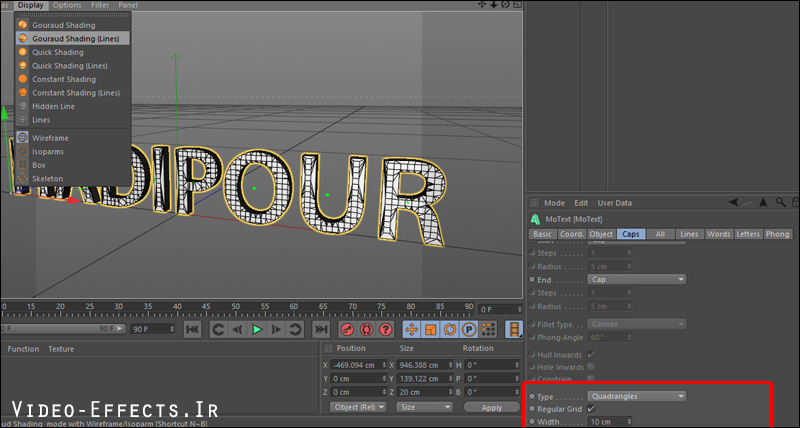The height and width of the screenshot is (428, 800).
Task: Play the animation forwards
Action: (257, 330)
